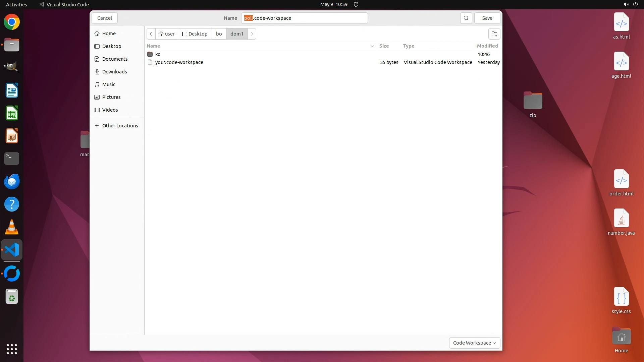Go to the user home breadcrumb
The width and height of the screenshot is (644, 362).
(167, 34)
